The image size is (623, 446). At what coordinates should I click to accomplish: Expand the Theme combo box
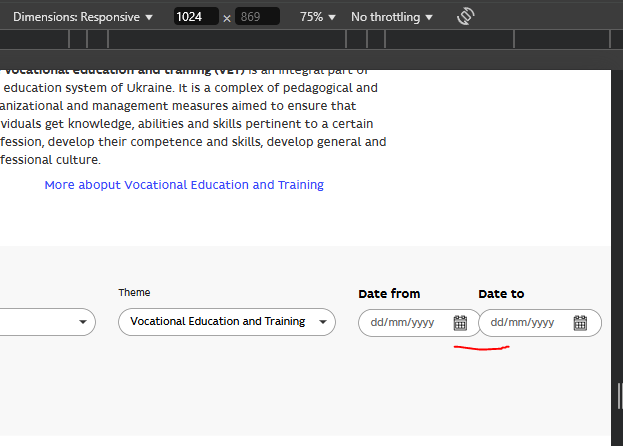[226, 322]
